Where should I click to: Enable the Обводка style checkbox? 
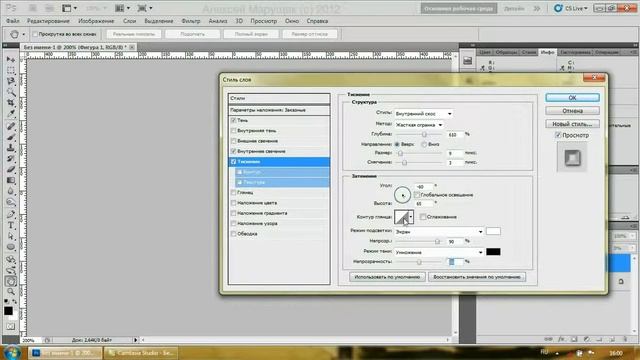[233, 234]
